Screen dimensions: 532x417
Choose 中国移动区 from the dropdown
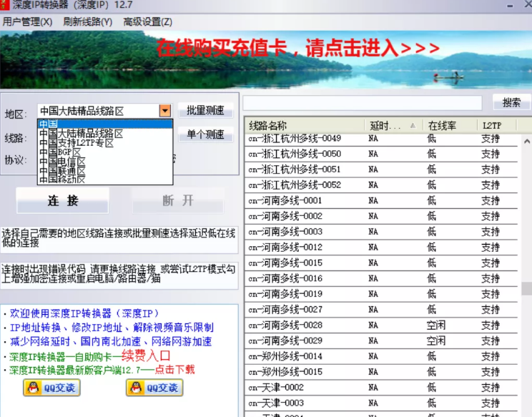point(62,180)
